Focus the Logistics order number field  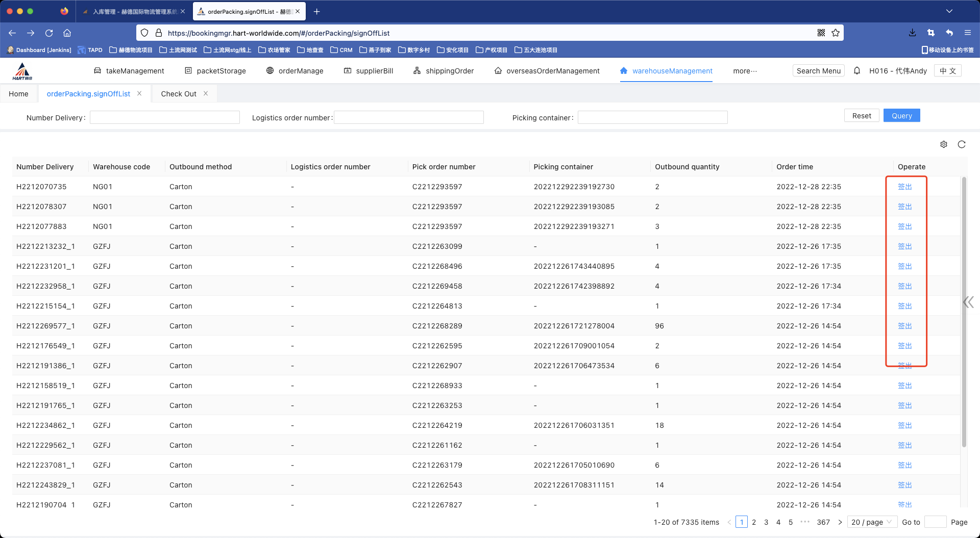pyautogui.click(x=408, y=118)
